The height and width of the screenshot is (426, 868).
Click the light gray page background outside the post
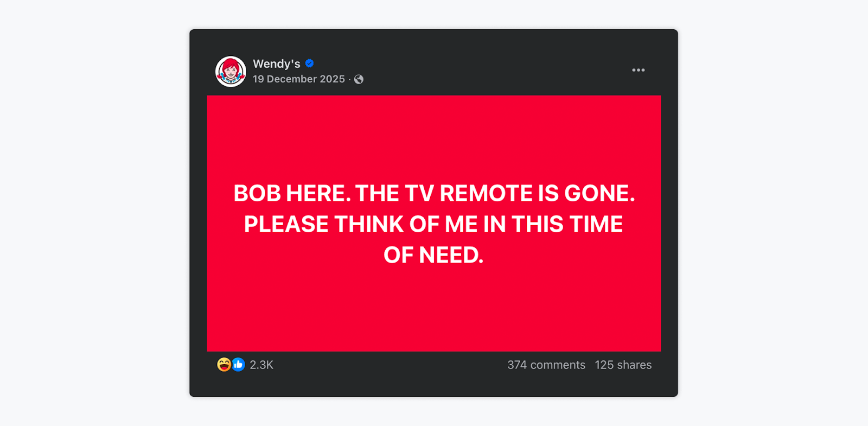[92, 217]
